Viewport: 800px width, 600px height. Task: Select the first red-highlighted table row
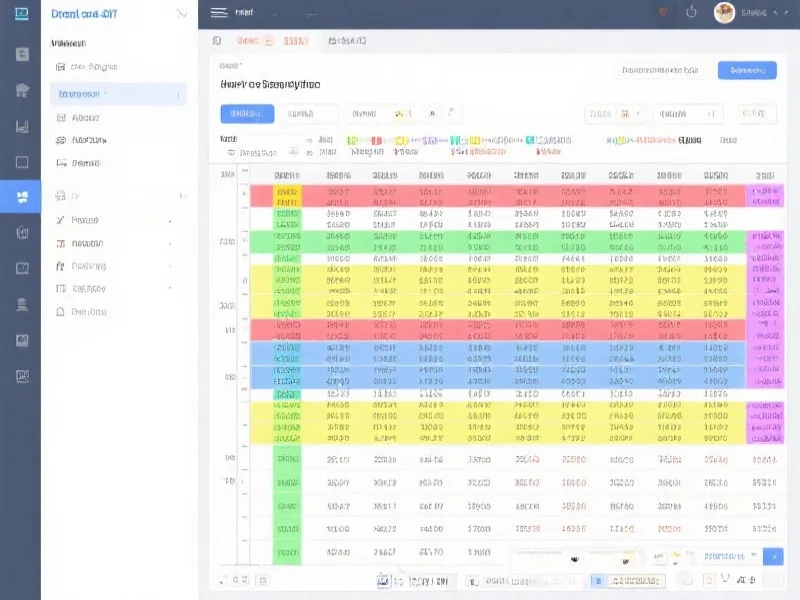[x=497, y=196]
